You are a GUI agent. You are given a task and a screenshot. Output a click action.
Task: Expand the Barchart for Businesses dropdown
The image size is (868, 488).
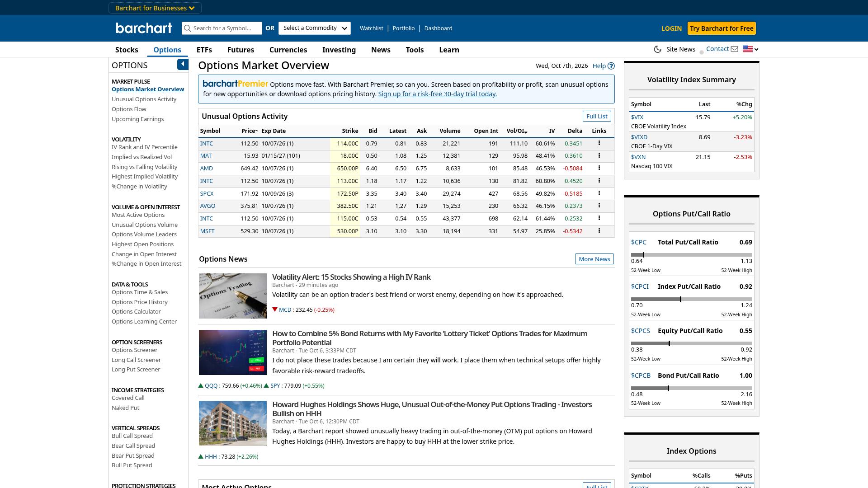[x=155, y=8]
